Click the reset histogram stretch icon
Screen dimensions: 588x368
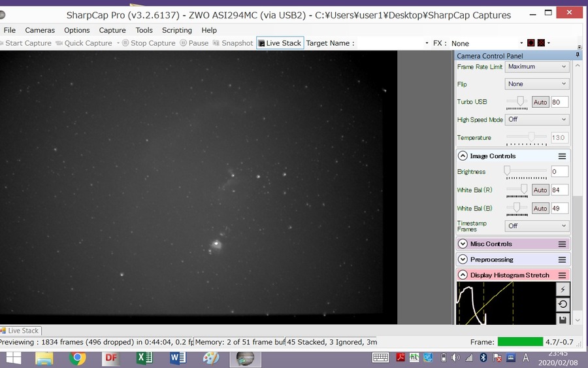[x=563, y=304]
